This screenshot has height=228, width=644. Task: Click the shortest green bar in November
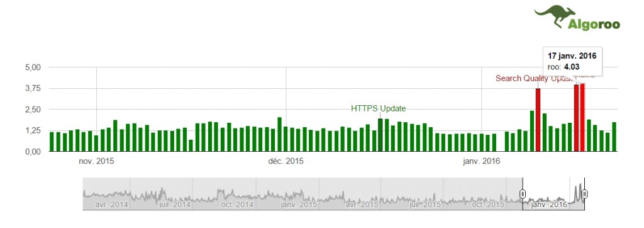(191, 145)
